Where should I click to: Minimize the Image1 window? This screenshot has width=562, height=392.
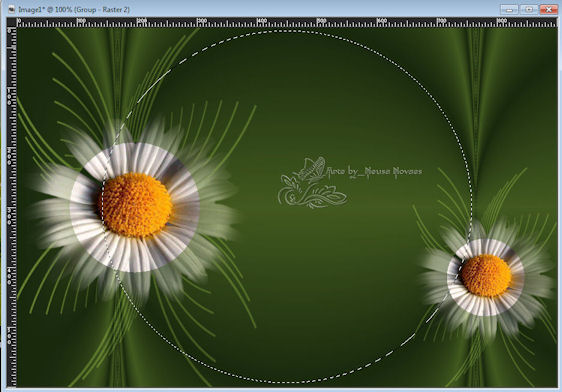click(x=509, y=9)
